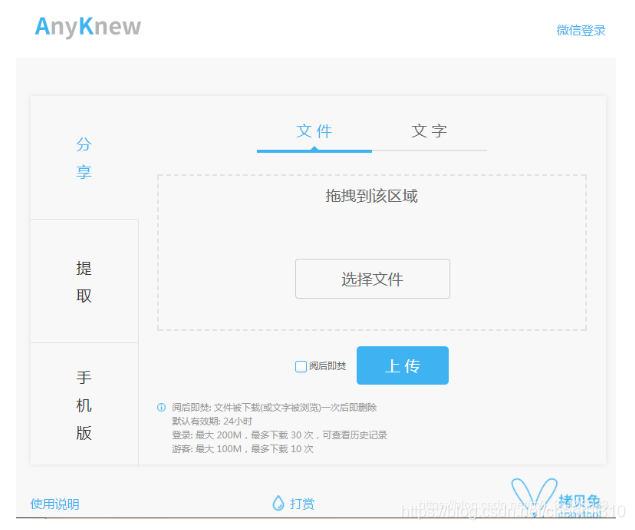635x530 pixels.
Task: Click the 选择文件 button
Action: pos(372,279)
